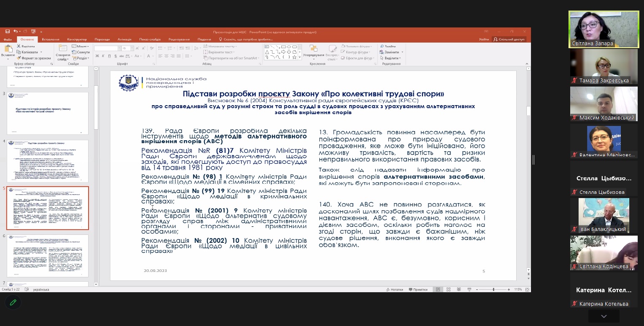Screen dimensions: 644x326
Task: Click Формат за зразком format painter
Action: coord(34,58)
